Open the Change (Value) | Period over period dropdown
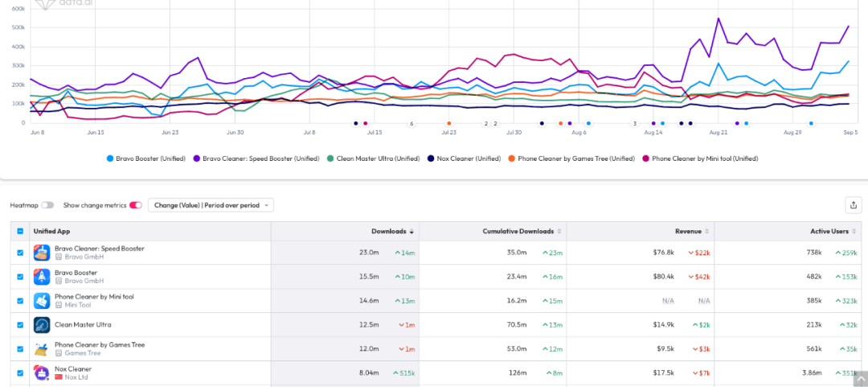 coord(211,205)
